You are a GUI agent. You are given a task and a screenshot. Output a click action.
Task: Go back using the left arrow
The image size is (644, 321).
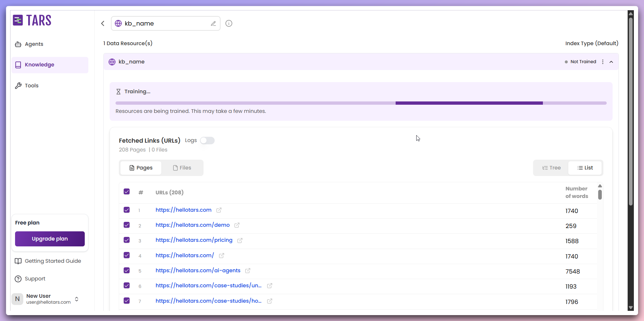(103, 23)
